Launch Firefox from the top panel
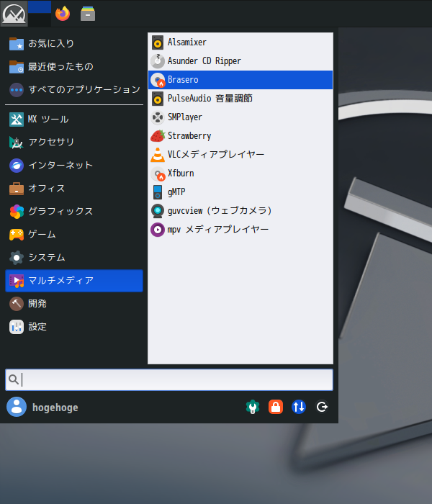Screen dimensions: 432x504 tap(63, 14)
